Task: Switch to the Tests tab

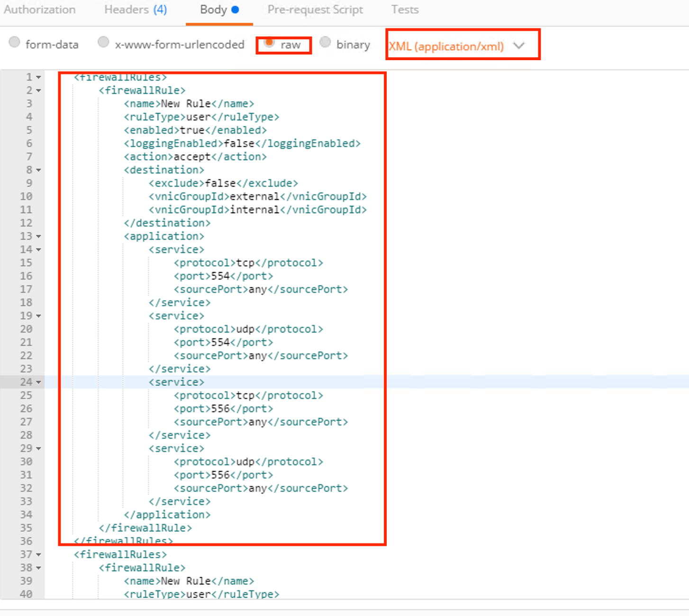Action: [405, 9]
